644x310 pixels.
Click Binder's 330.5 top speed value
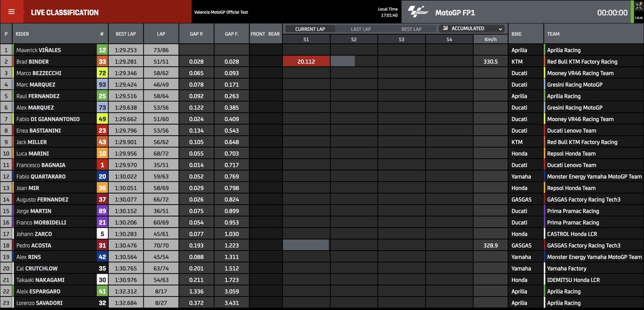click(x=491, y=62)
